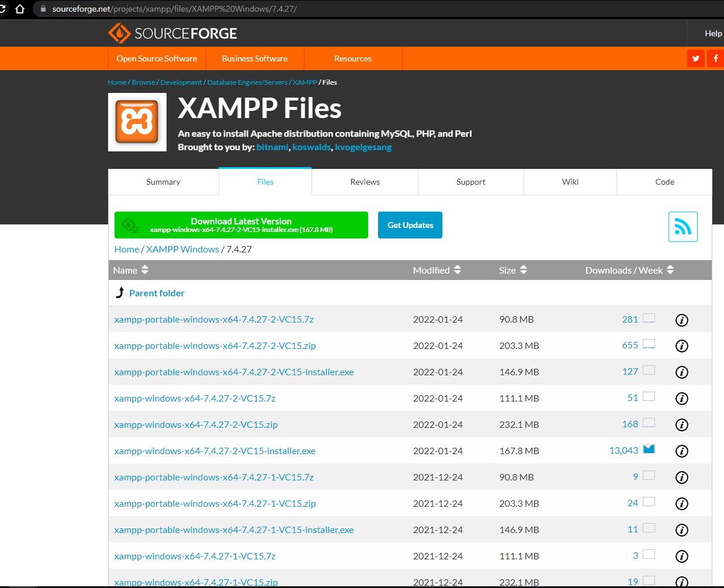The width and height of the screenshot is (724, 588).
Task: Click the 167.8 MB size cell
Action: [x=519, y=451]
